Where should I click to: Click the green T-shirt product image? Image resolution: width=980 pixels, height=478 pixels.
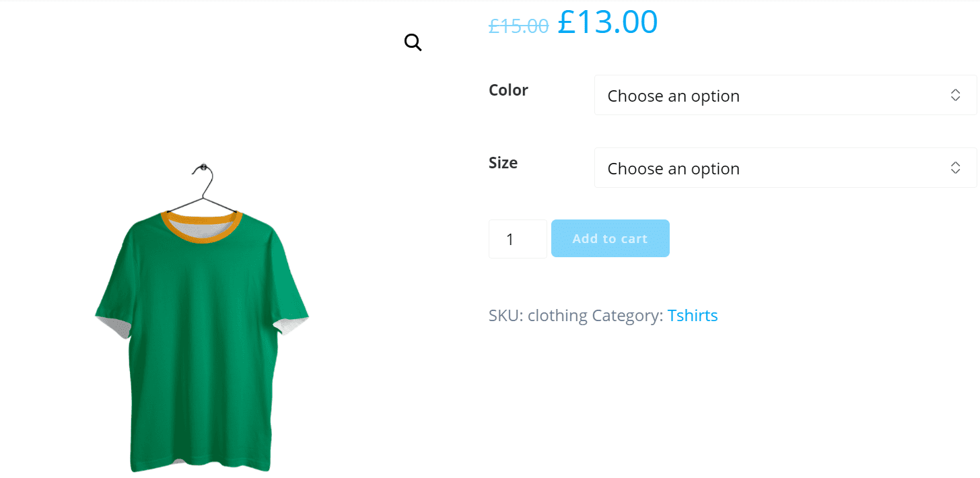coord(202,316)
